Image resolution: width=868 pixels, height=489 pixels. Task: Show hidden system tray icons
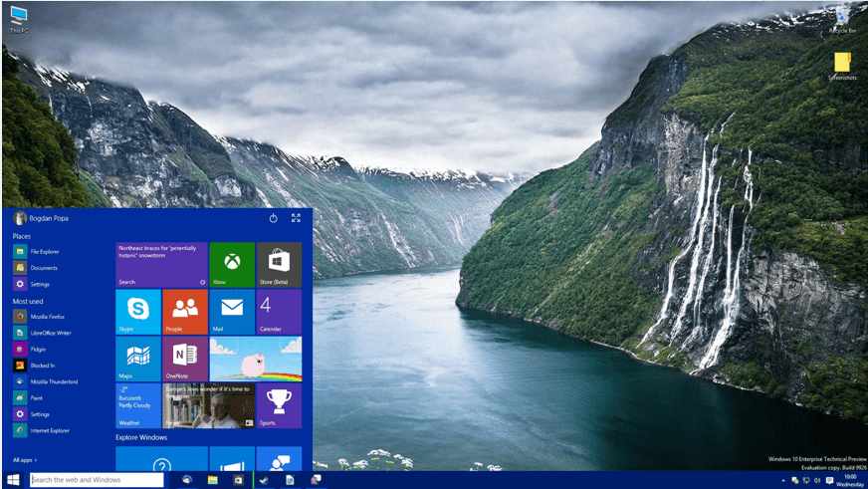pyautogui.click(x=782, y=480)
